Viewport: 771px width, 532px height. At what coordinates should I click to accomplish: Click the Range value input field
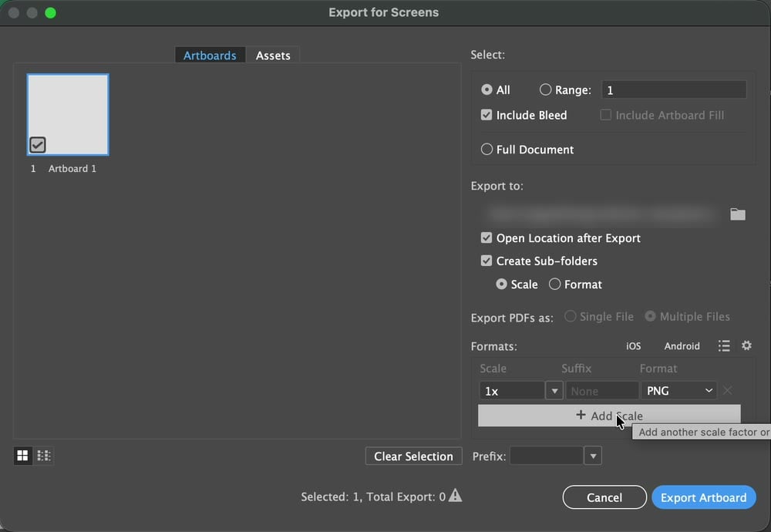674,90
